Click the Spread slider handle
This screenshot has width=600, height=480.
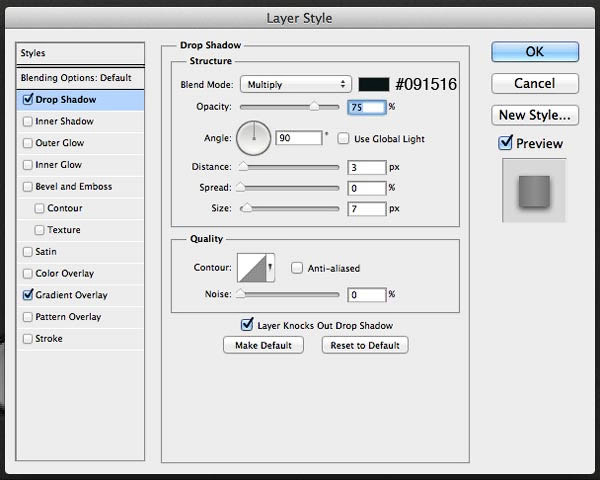[x=240, y=187]
